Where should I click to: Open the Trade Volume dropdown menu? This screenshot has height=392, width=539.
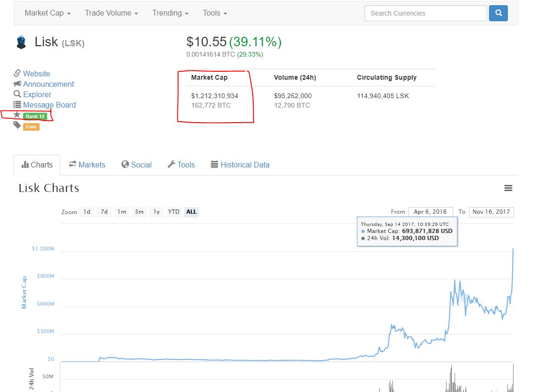pos(111,13)
